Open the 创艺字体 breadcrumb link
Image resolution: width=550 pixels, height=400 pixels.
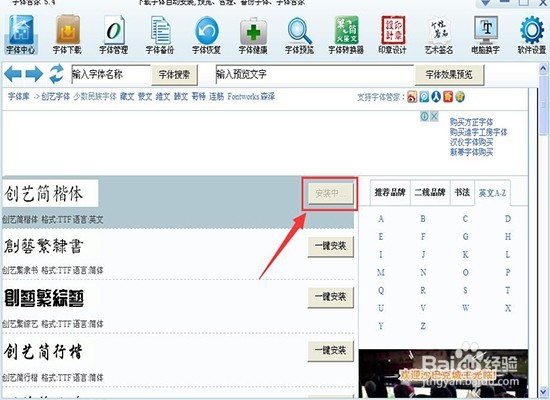56,96
